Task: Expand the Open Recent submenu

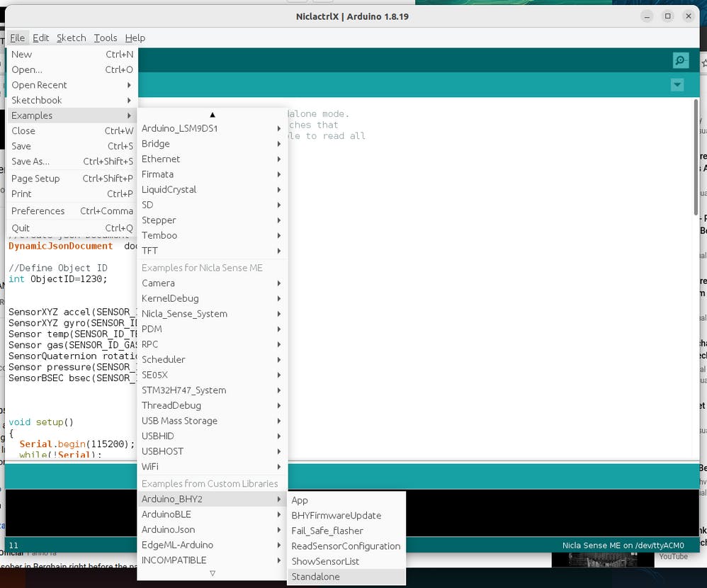Action: coord(72,85)
